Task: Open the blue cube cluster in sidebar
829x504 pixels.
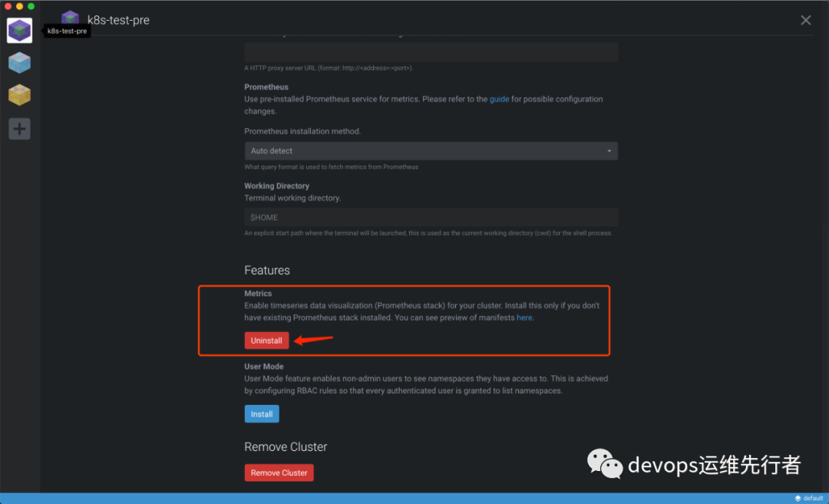Action: coord(19,63)
